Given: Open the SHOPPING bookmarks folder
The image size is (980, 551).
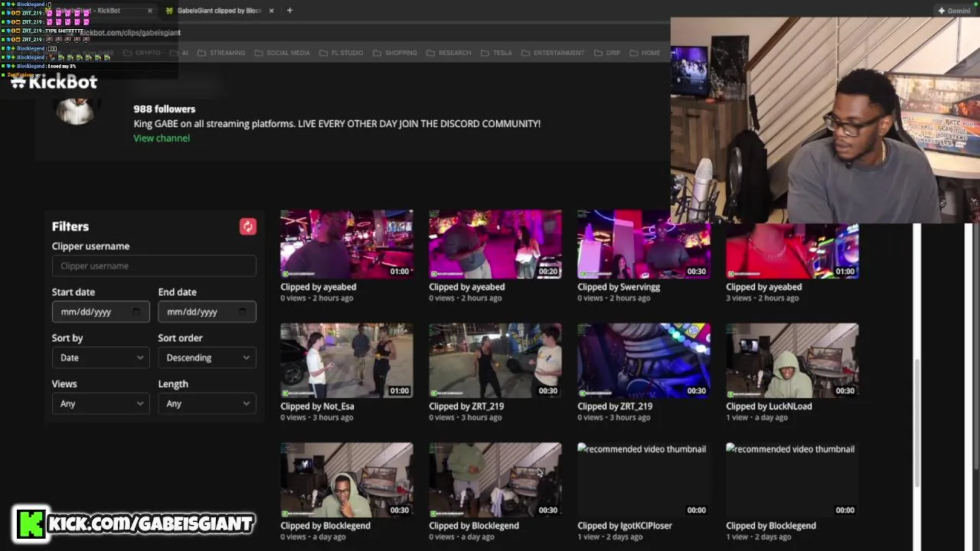Looking at the screenshot, I should 394,53.
